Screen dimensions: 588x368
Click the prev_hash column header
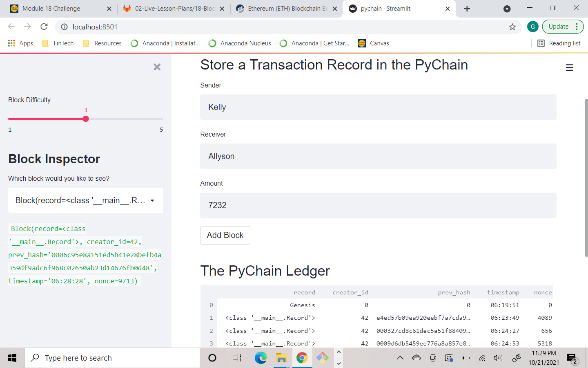point(454,292)
